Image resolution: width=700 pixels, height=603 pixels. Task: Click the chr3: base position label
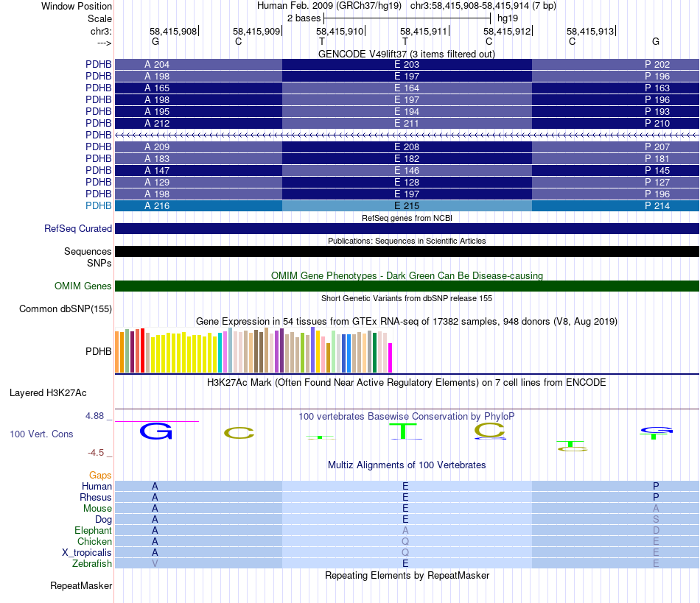coord(101,31)
